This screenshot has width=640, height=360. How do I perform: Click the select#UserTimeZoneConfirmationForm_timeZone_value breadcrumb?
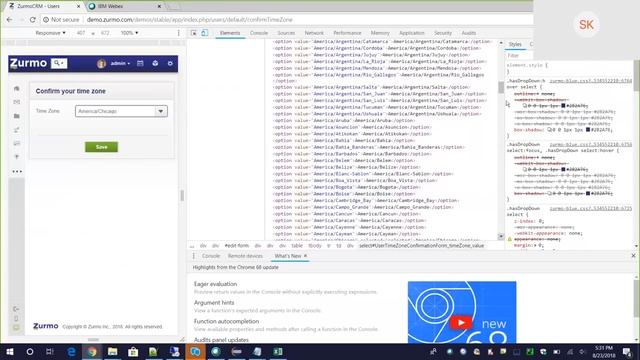coord(421,246)
